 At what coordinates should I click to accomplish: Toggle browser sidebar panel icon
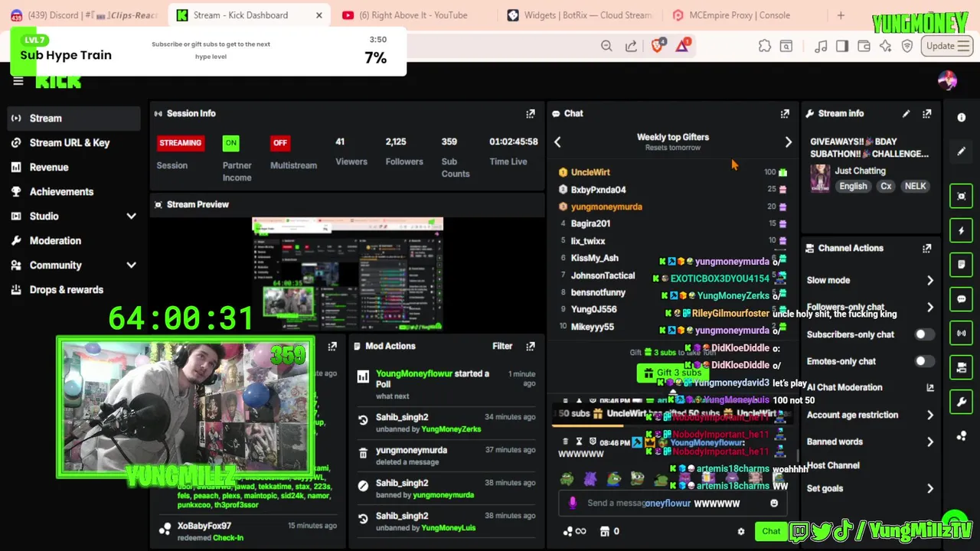(x=842, y=46)
